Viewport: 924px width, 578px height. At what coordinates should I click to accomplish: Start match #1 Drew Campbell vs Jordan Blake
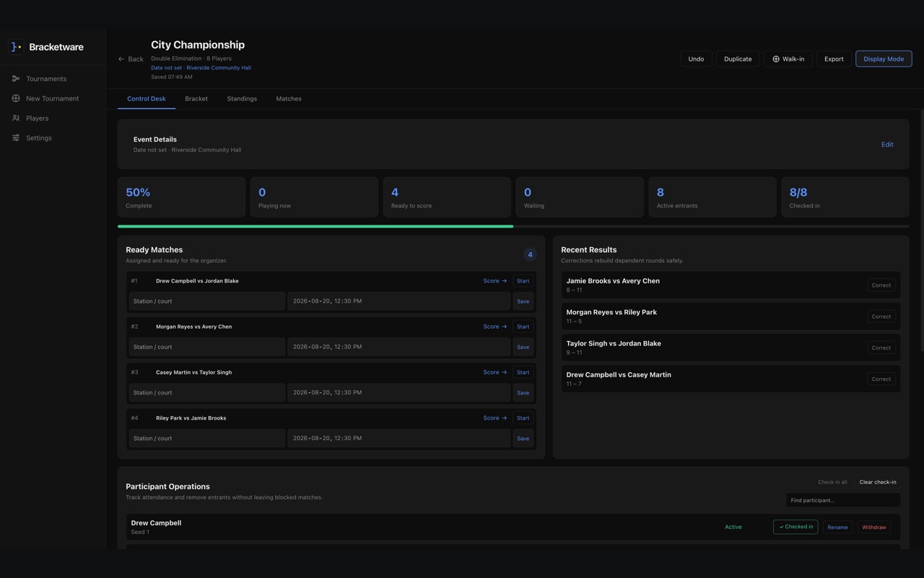point(523,281)
